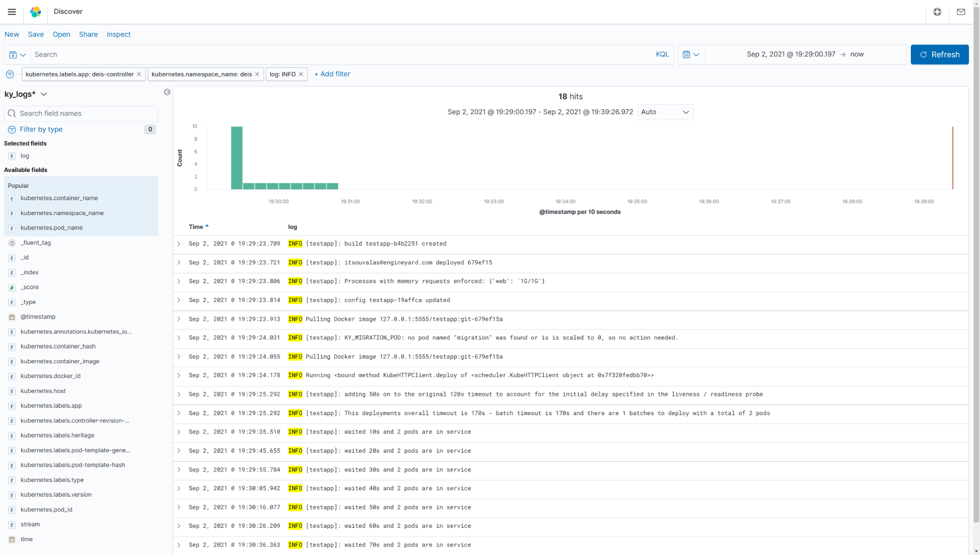Open the Auto interval dropdown
The height and width of the screenshot is (555, 980).
point(665,112)
